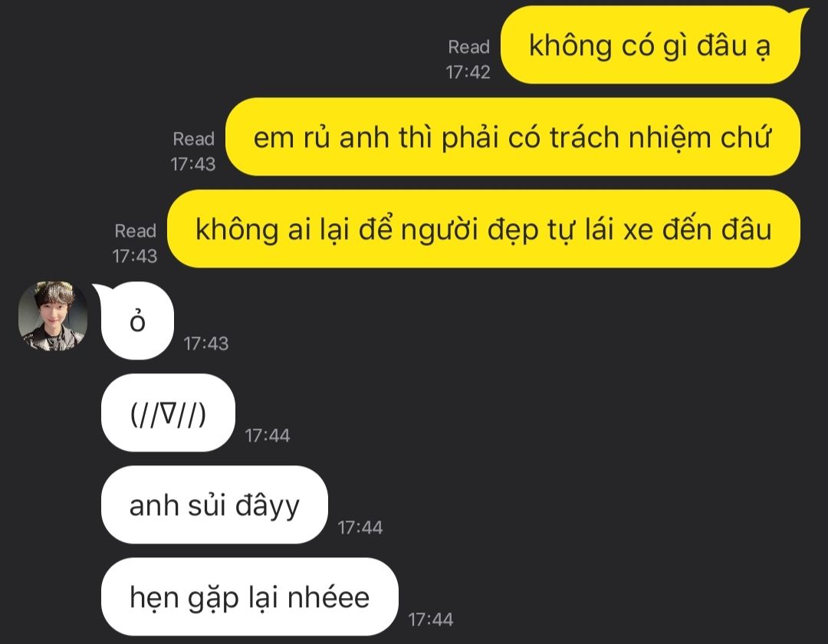Screen dimensions: 828x644
Task: Tap the 17:44 timestamp beside the emoticon message
Action: [x=268, y=435]
